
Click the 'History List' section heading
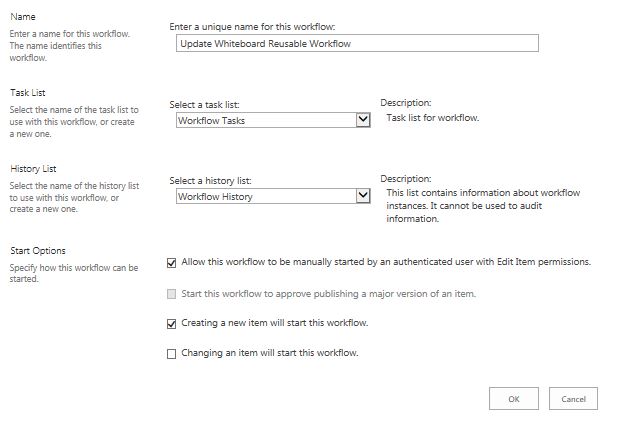(x=33, y=170)
